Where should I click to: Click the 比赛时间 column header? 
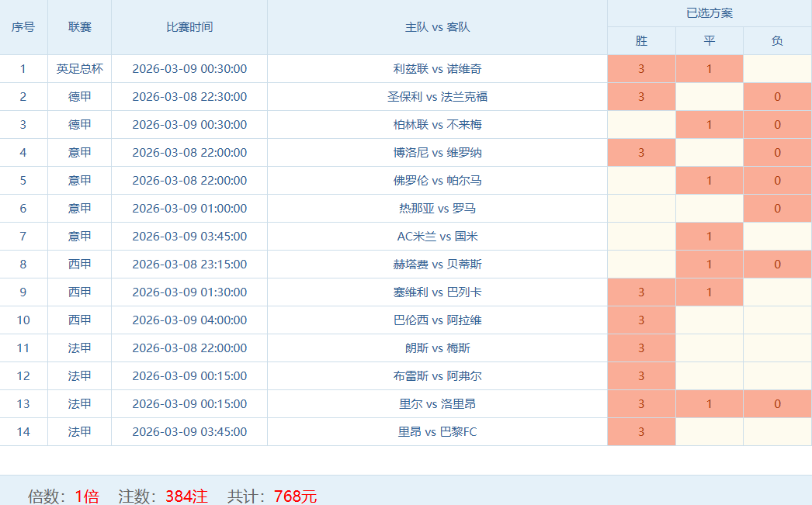point(189,27)
